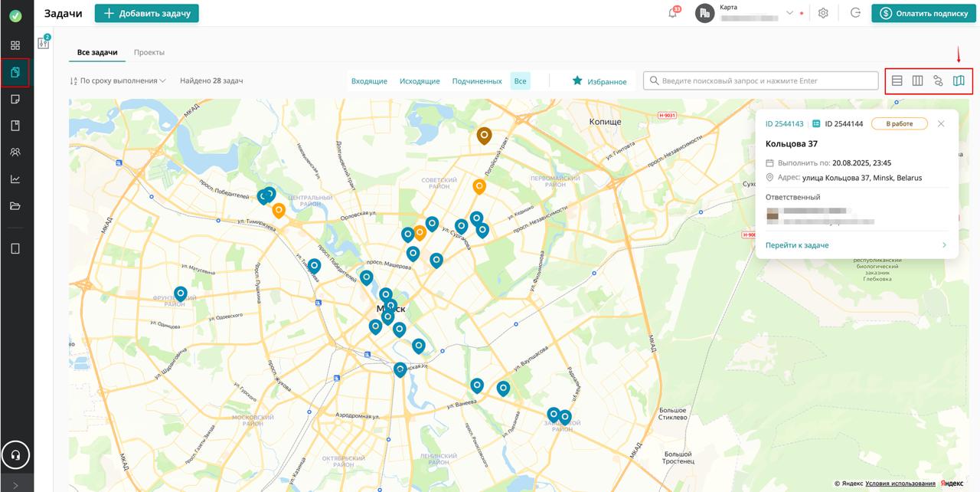
Task: Open the sticky notes icon in sidebar
Action: tap(15, 100)
